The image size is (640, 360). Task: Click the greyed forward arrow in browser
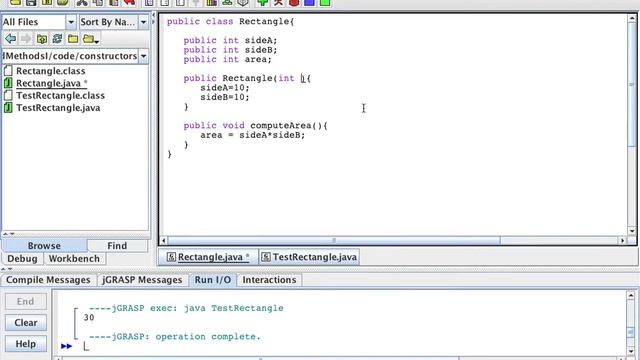[26, 39]
